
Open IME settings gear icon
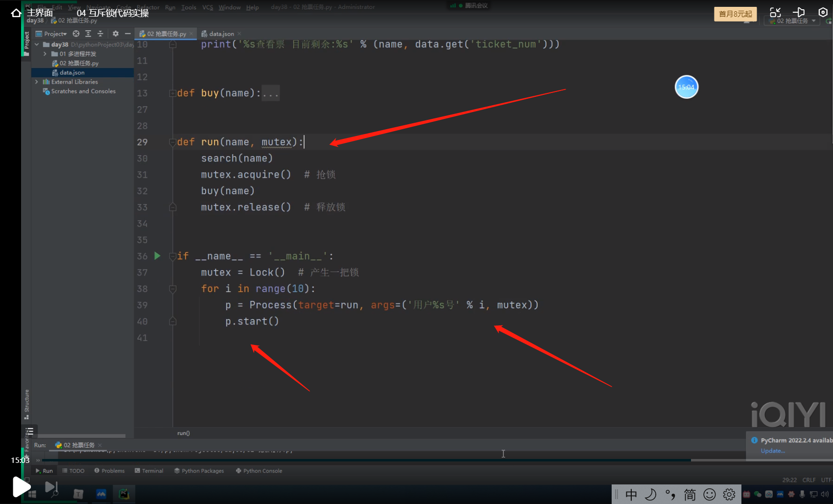click(729, 495)
